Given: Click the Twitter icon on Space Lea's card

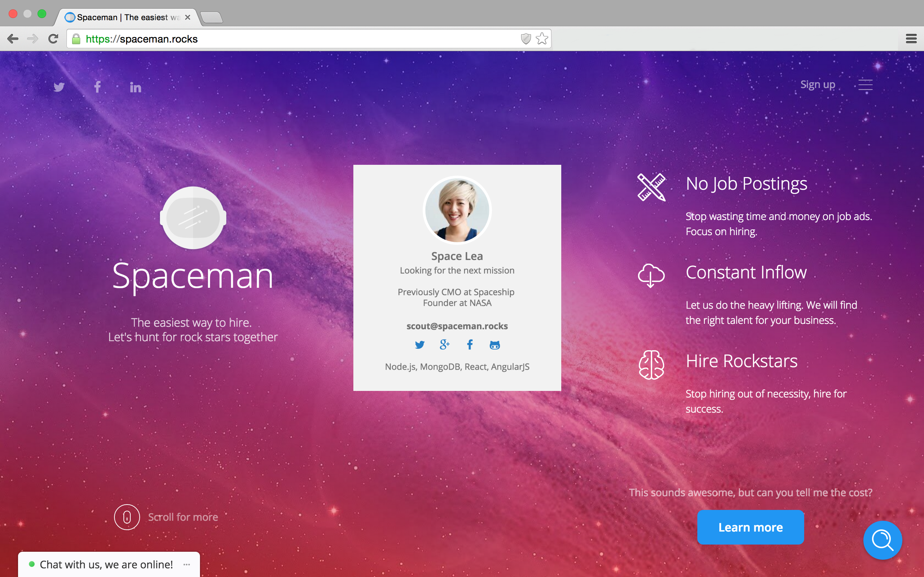Looking at the screenshot, I should (420, 345).
